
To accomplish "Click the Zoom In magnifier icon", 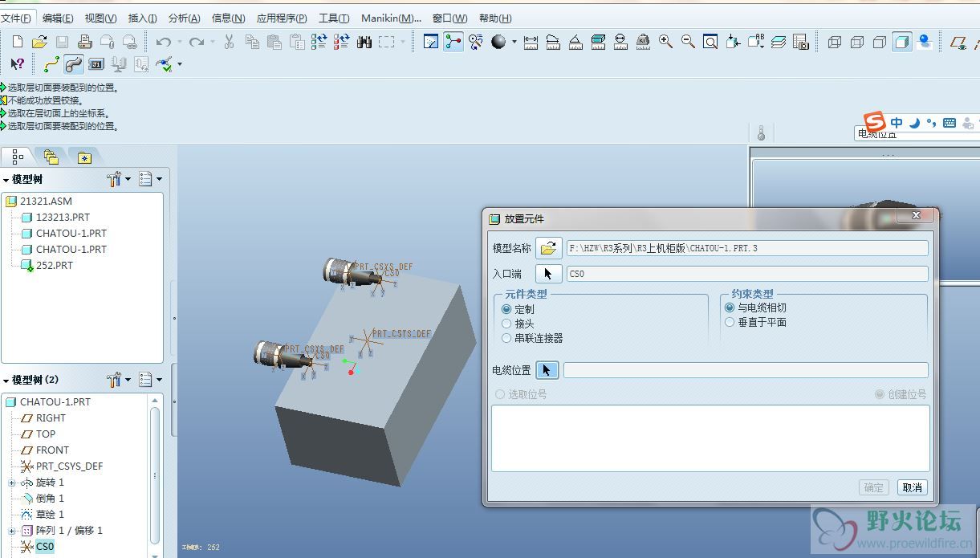I will pos(665,42).
